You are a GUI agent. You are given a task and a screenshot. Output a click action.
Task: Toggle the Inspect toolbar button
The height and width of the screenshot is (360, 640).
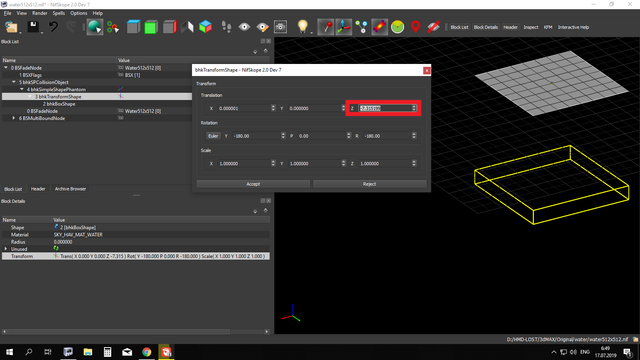(531, 27)
